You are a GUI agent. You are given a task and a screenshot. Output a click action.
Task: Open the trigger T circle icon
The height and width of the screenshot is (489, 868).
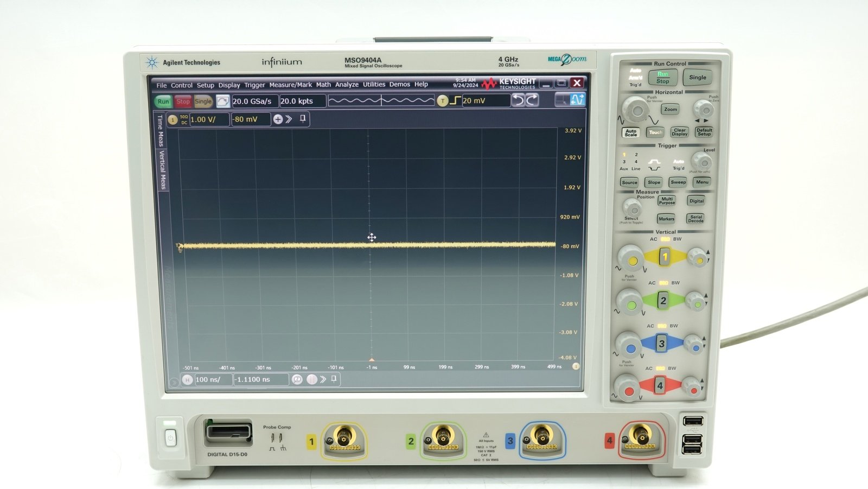pos(442,100)
